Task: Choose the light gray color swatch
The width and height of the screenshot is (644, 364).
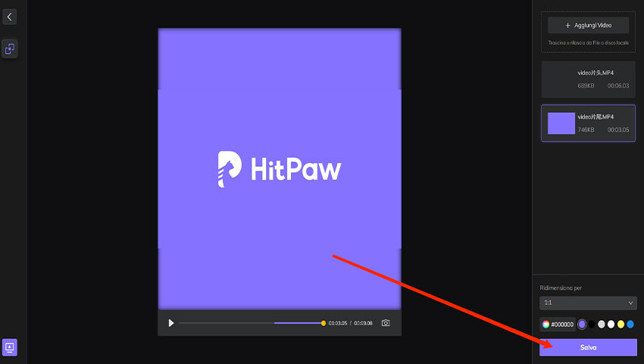Action: 602,325
